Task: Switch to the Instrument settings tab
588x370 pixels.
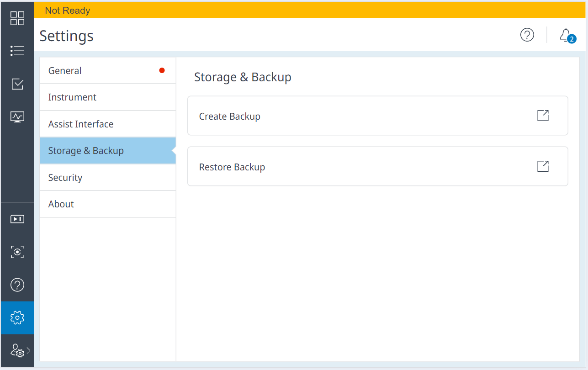Action: (108, 97)
